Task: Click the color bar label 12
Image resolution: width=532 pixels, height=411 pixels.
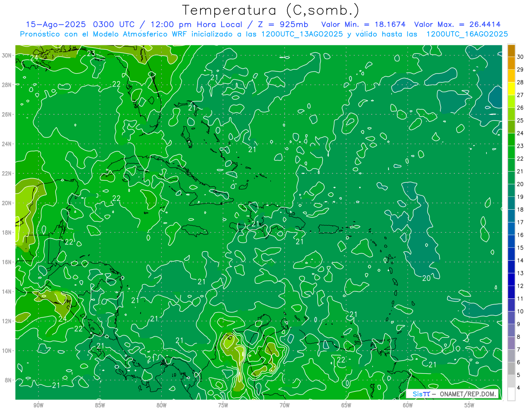Action: 520,286
